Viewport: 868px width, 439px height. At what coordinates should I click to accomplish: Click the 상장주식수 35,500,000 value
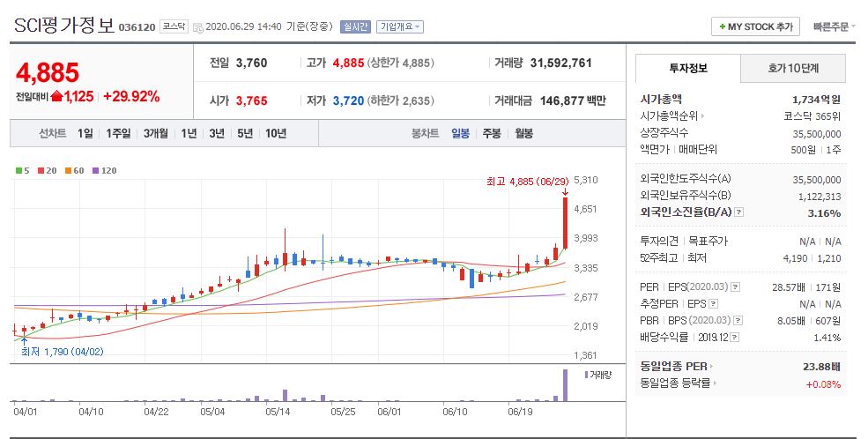817,133
